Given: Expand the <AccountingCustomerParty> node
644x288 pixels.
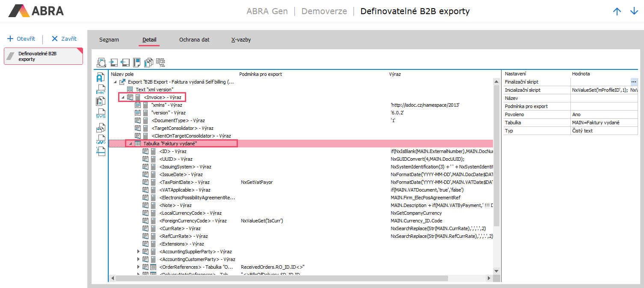Looking at the screenshot, I should pyautogui.click(x=138, y=259).
